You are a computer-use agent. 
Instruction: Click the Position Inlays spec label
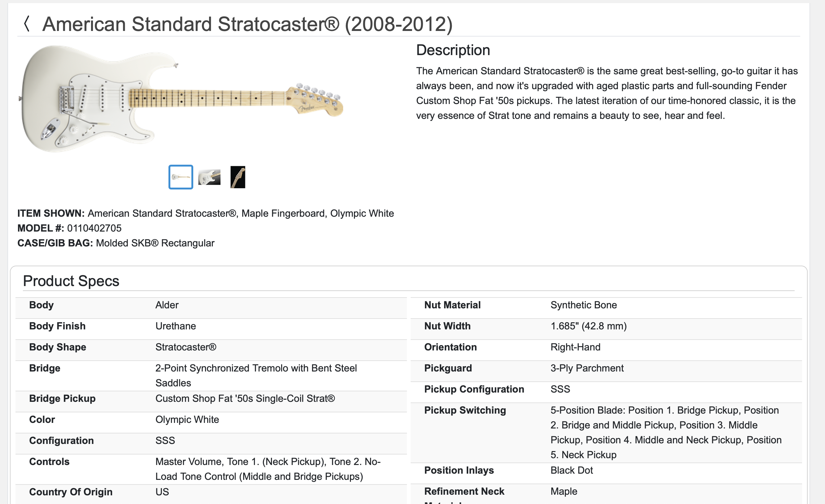tap(459, 470)
